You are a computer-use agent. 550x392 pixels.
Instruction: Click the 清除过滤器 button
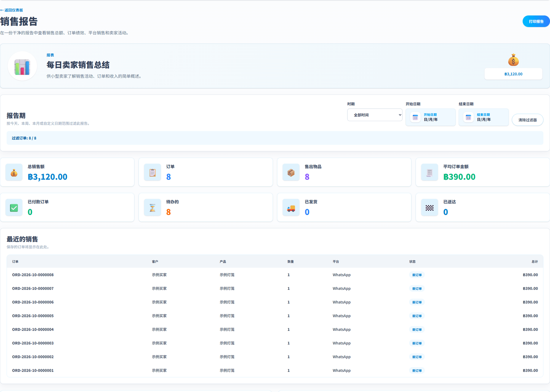pyautogui.click(x=527, y=120)
